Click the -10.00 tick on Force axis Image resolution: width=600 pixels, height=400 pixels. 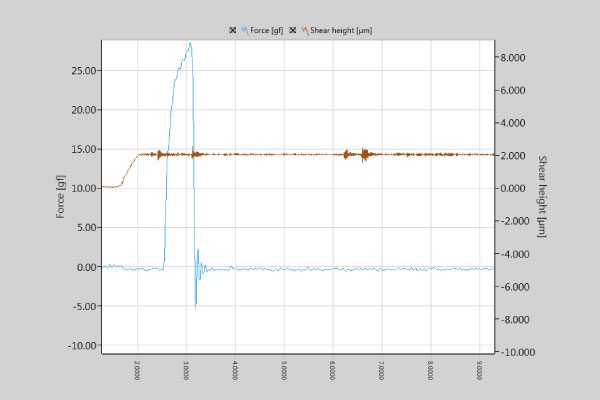click(x=82, y=346)
